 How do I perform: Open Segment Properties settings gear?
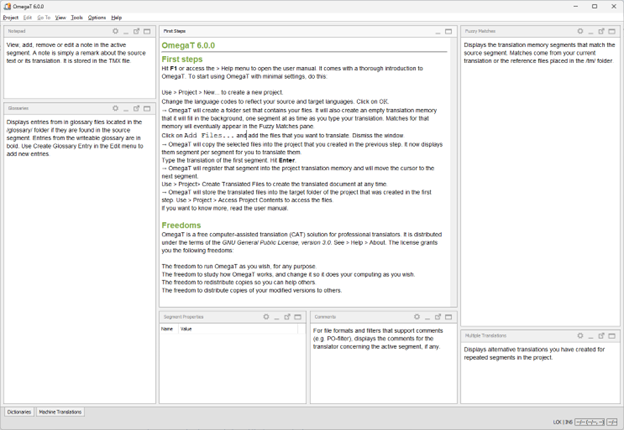pos(266,317)
